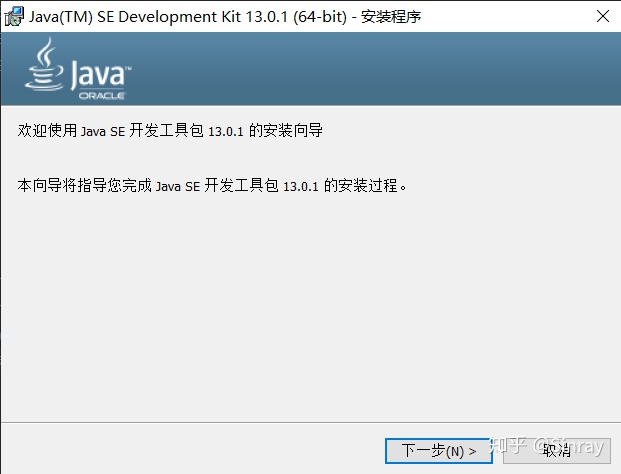Viewport: 621px width, 474px height.
Task: Click the installer icon in the title bar
Action: tap(14, 16)
